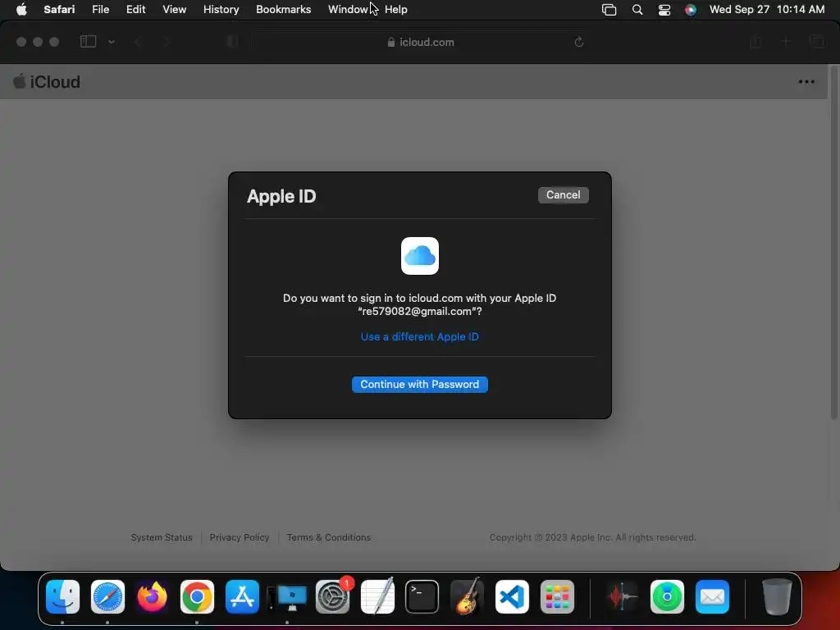The image size is (840, 630).
Task: Click the iCloud cloud icon in dialog
Action: tap(419, 256)
